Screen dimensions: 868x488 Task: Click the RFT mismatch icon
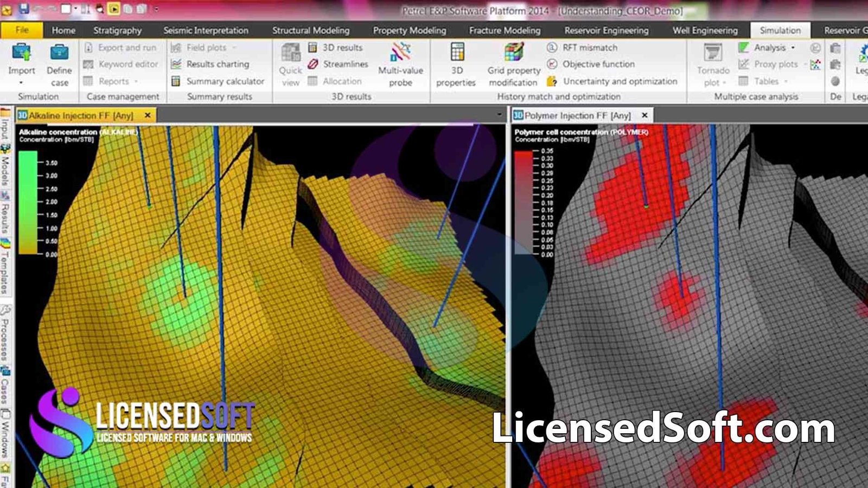tap(552, 48)
